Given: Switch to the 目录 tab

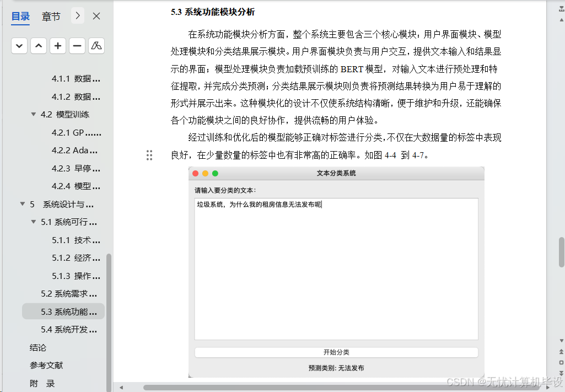Looking at the screenshot, I should [x=20, y=16].
